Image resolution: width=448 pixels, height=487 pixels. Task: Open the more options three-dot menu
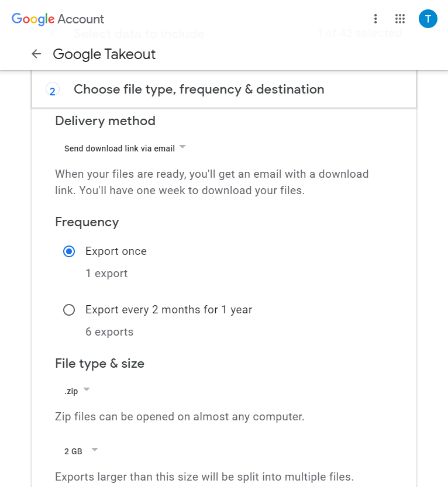375,19
